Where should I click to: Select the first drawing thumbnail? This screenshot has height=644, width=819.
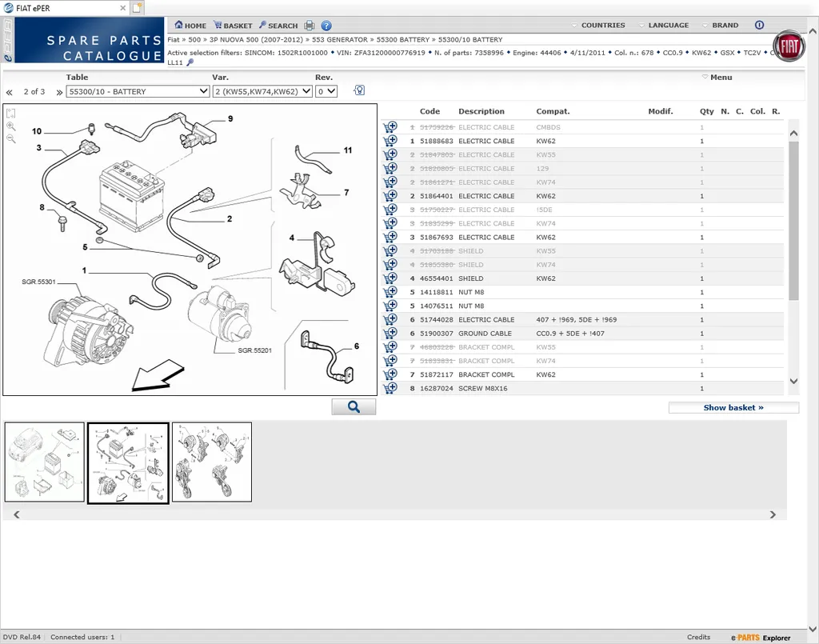pos(45,462)
